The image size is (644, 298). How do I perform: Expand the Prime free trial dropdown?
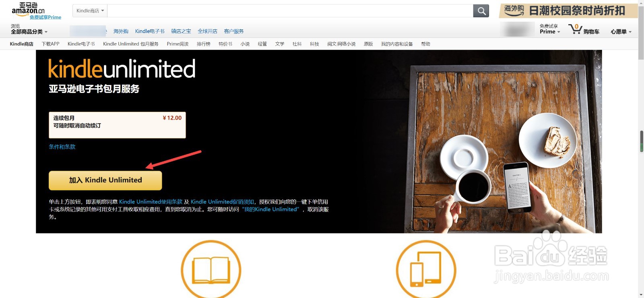[x=550, y=32]
